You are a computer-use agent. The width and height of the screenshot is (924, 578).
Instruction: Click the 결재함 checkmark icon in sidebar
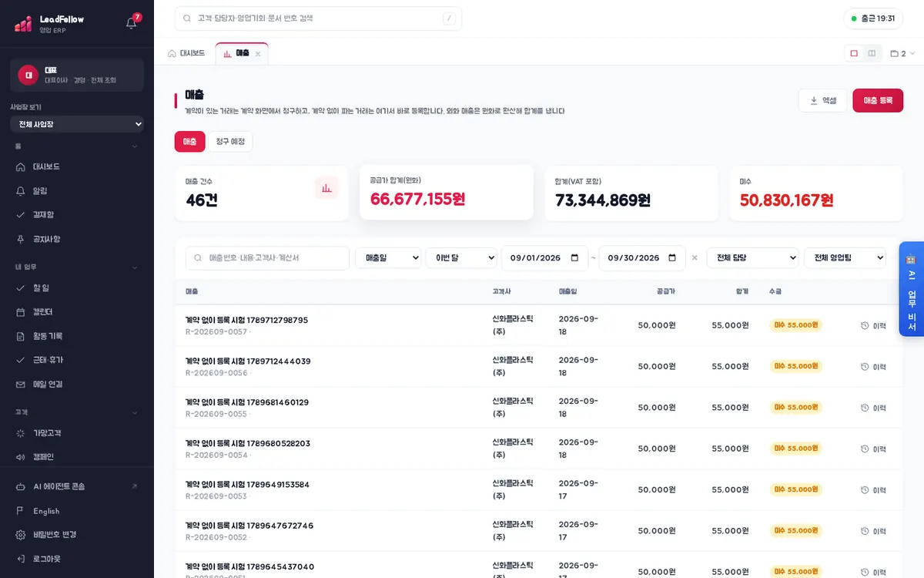click(21, 214)
